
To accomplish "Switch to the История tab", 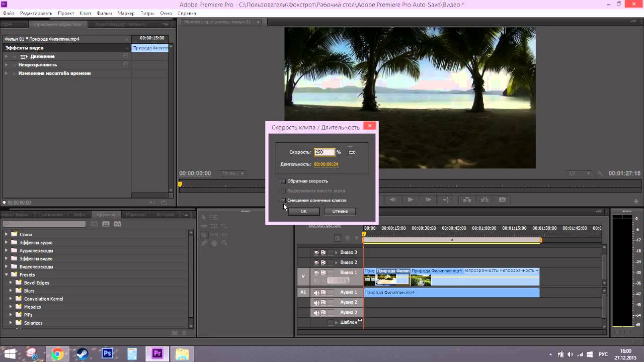I will (165, 215).
